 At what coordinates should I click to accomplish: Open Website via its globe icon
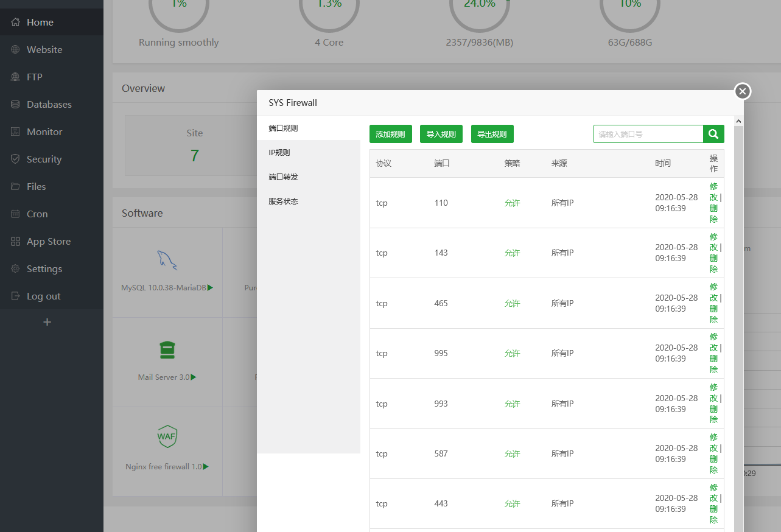pos(15,50)
